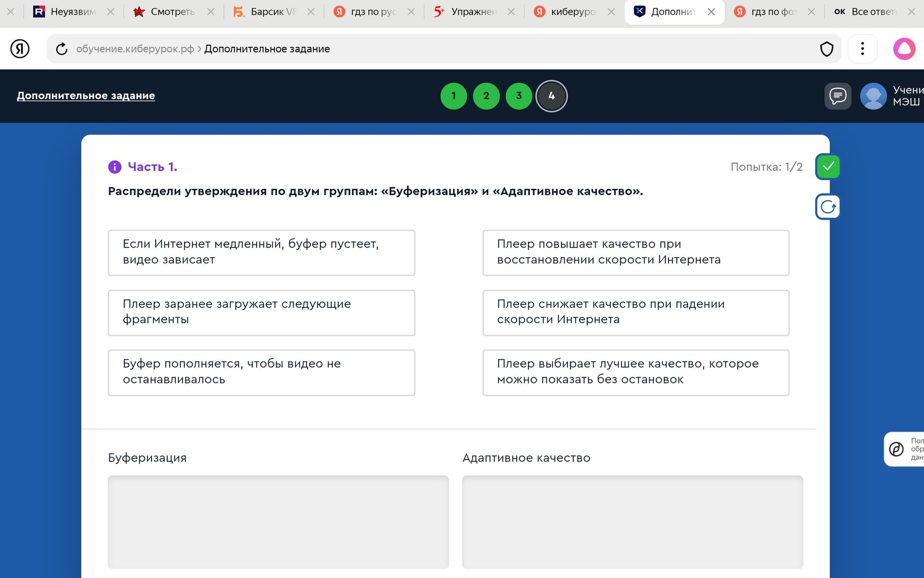
Task: Close the гдз по фот tab
Action: (811, 12)
